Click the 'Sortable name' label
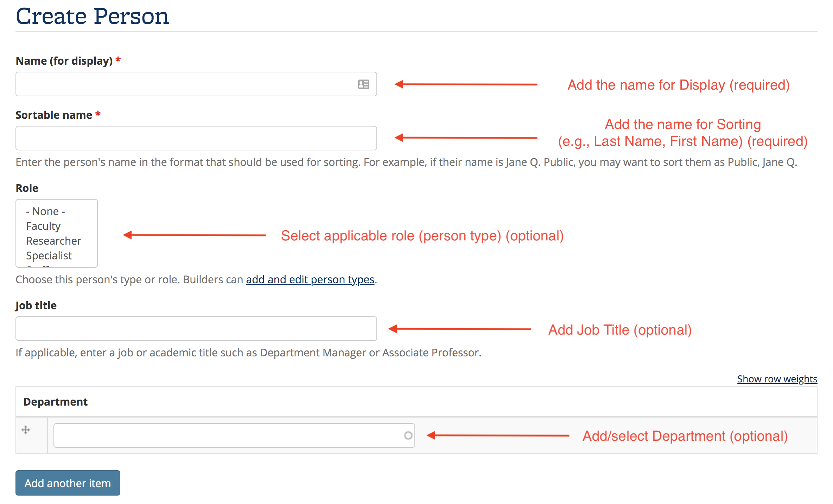The width and height of the screenshot is (833, 504). point(54,115)
